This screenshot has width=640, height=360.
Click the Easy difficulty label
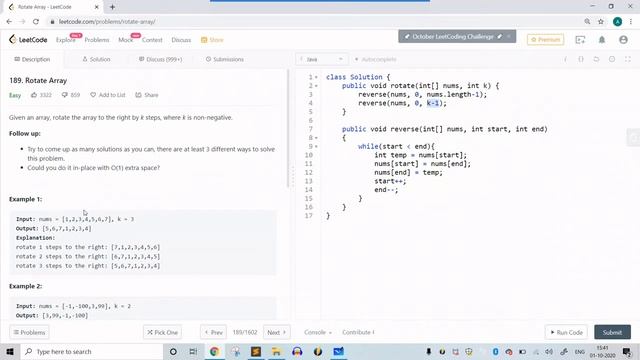15,95
